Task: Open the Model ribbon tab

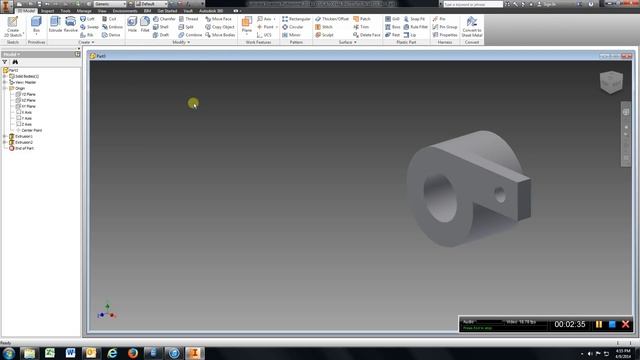Action: [26, 11]
